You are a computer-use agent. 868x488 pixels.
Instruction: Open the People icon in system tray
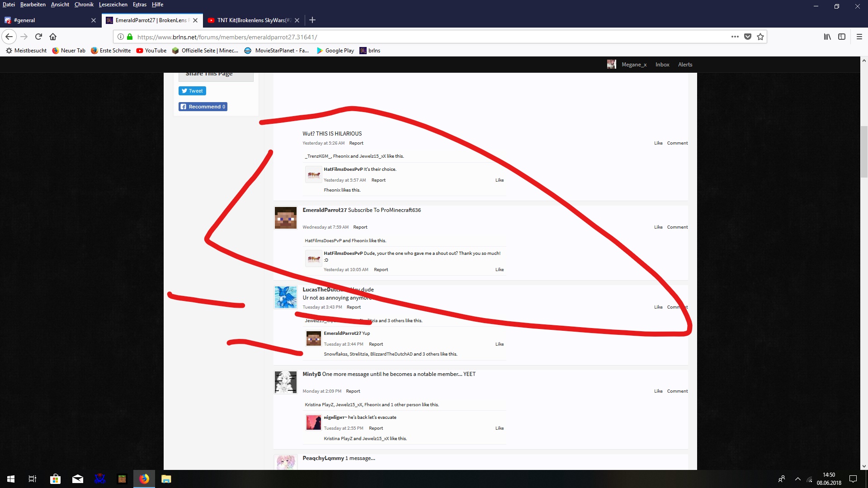point(782,479)
